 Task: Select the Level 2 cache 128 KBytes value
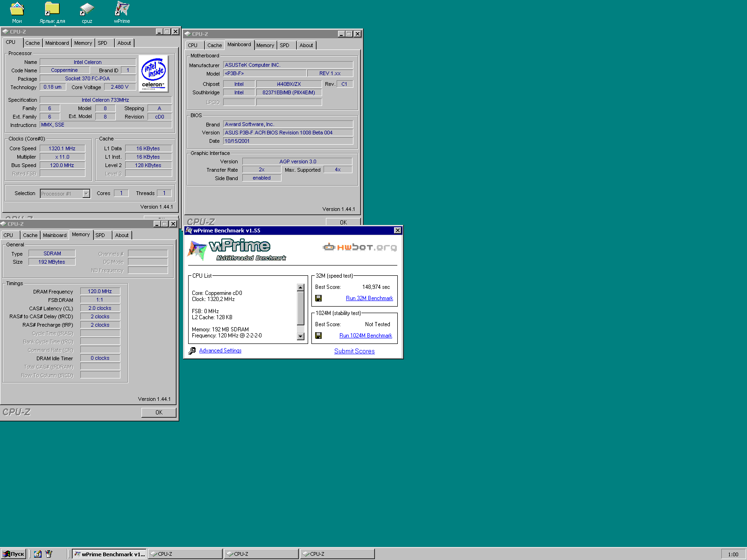pyautogui.click(x=148, y=165)
